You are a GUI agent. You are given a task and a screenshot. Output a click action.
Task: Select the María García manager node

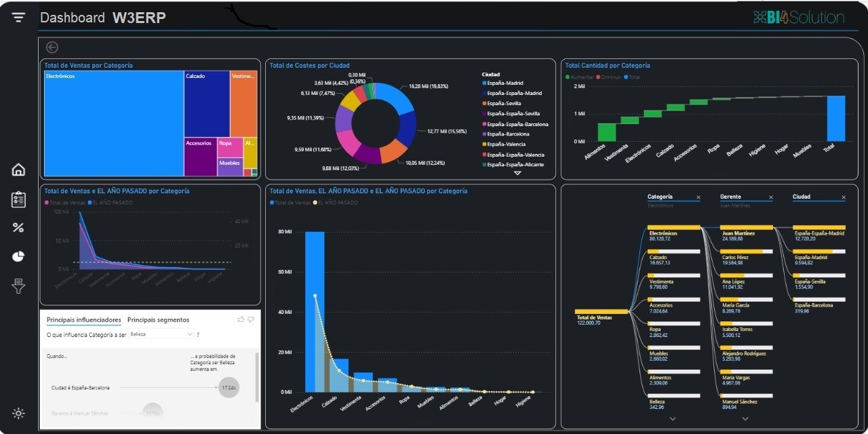tap(746, 305)
